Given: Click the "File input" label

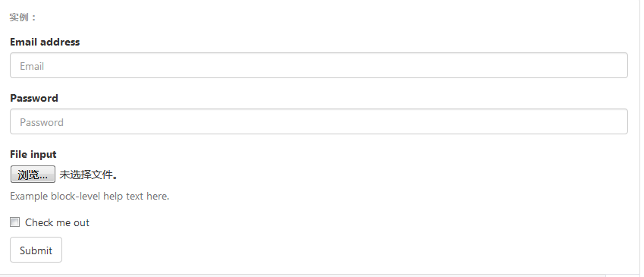Looking at the screenshot, I should 33,155.
